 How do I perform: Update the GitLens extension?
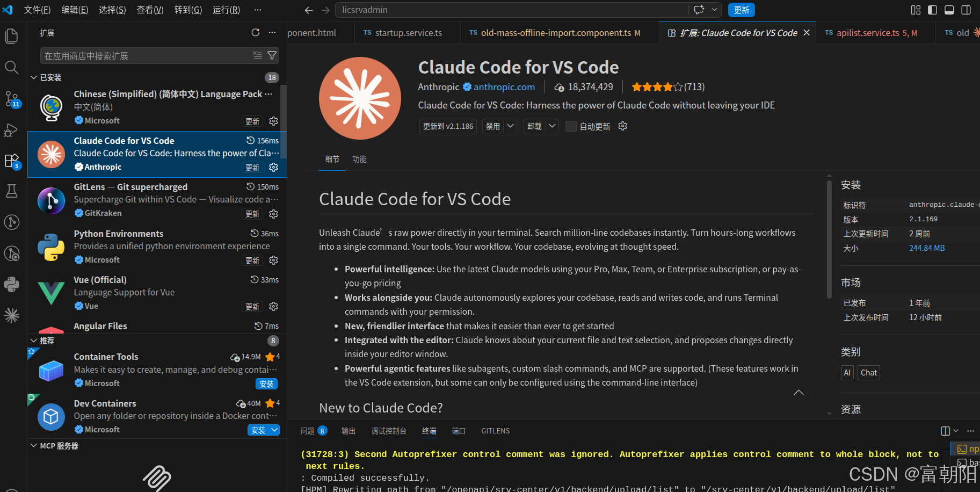(x=252, y=214)
